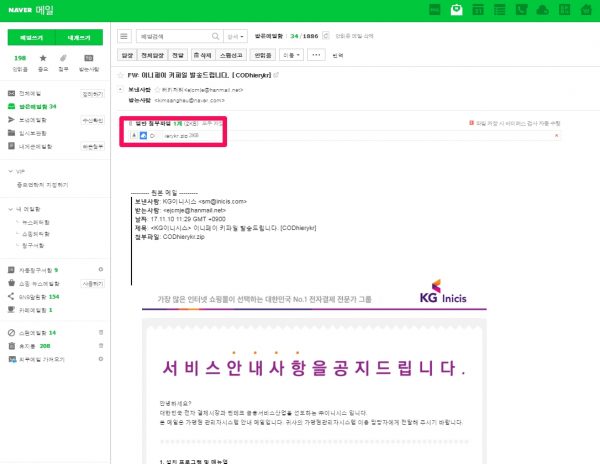
Task: Filter mail by recipient (받는사람) icon
Action: [x=89, y=63]
